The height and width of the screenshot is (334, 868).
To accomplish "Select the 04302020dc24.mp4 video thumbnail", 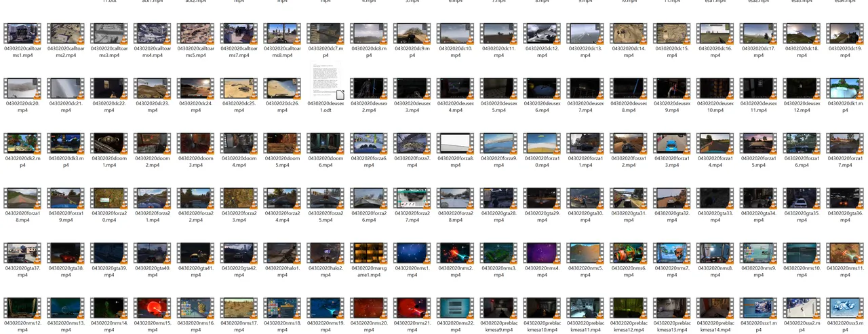I will point(196,88).
